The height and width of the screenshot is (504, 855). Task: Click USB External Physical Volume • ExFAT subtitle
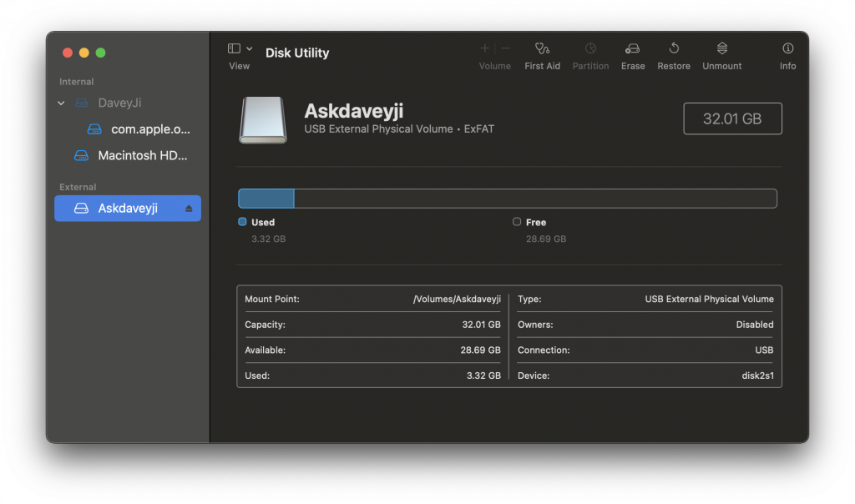coord(398,129)
